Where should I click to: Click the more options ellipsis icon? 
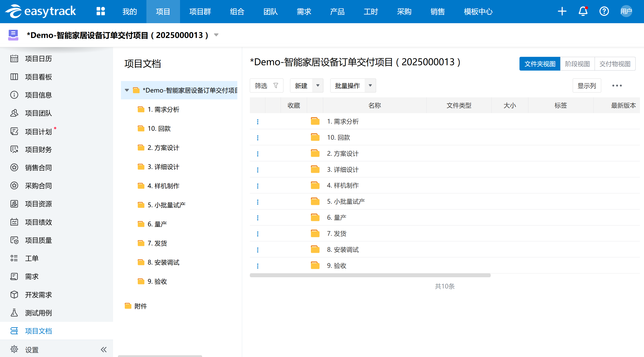tap(617, 86)
